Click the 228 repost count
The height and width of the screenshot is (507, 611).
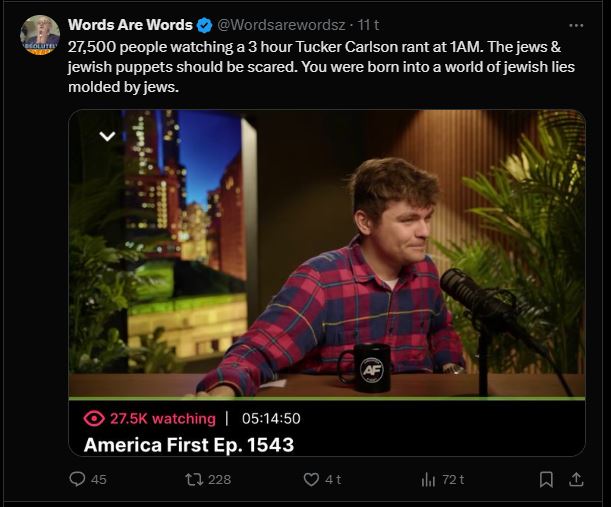[219, 479]
